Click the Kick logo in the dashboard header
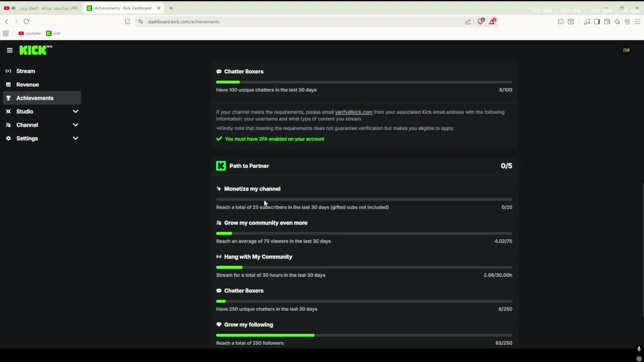 click(x=36, y=50)
